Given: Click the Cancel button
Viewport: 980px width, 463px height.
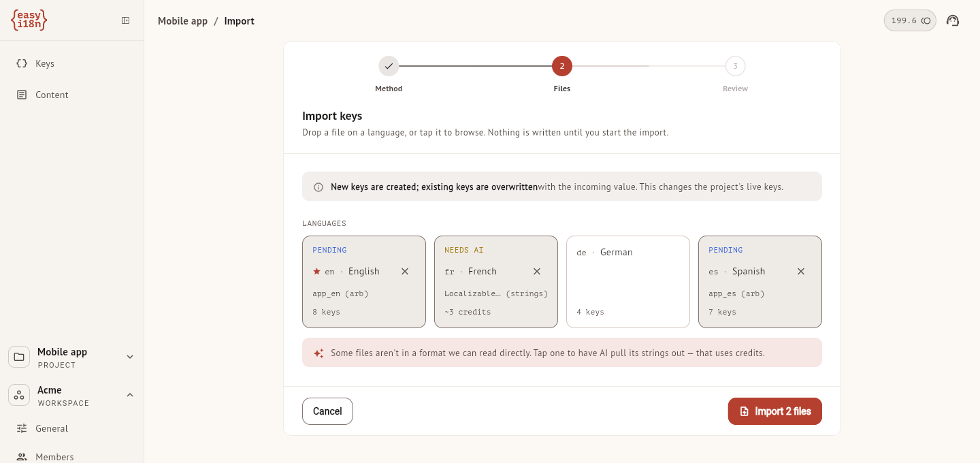Looking at the screenshot, I should click(x=327, y=411).
